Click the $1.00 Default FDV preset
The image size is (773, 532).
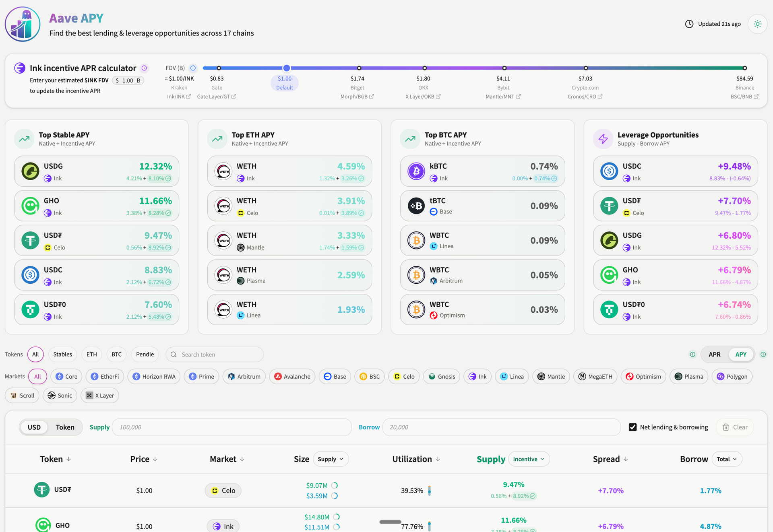tap(285, 83)
